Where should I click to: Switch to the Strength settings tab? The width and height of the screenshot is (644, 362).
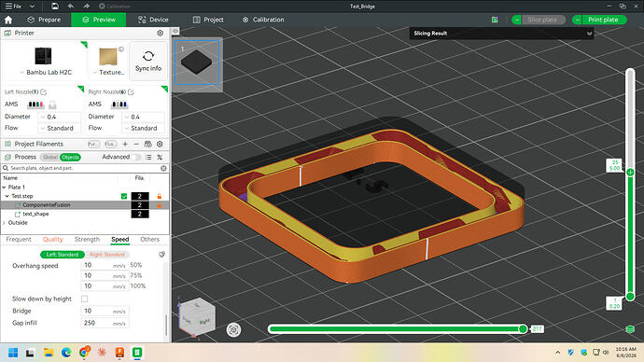[87, 239]
